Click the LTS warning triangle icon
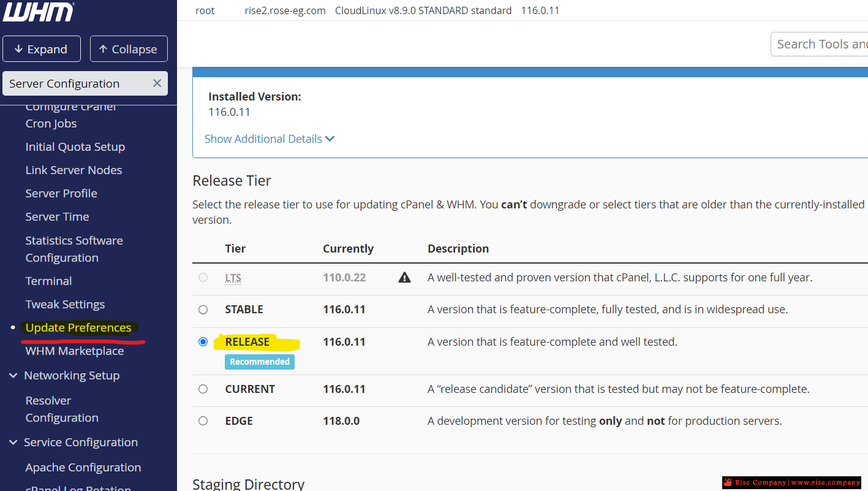Viewport: 868px width, 491px height. (404, 278)
